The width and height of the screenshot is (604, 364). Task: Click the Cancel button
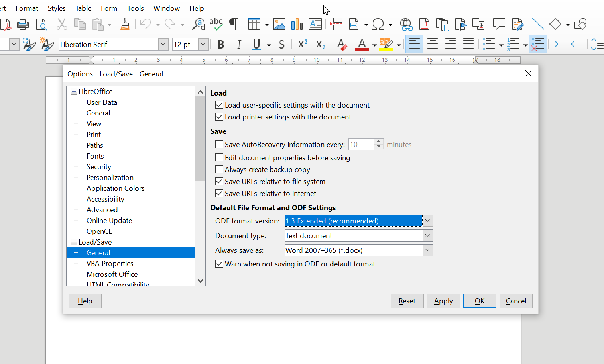pyautogui.click(x=516, y=301)
